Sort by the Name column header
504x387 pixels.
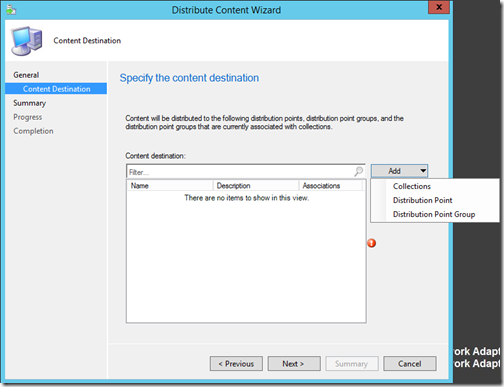point(170,186)
